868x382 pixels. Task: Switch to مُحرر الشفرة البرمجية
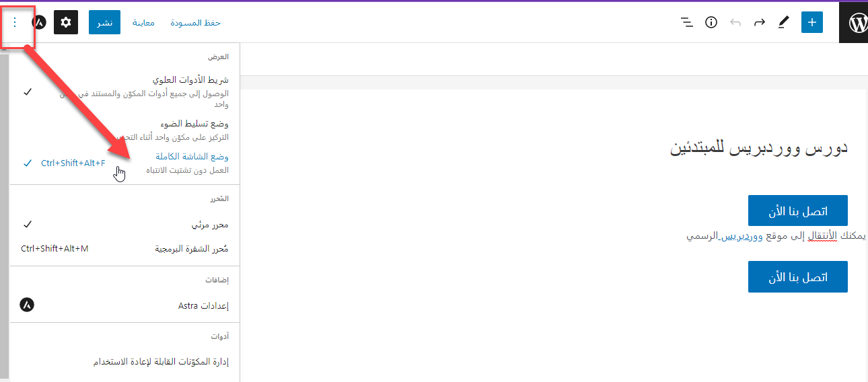point(192,249)
